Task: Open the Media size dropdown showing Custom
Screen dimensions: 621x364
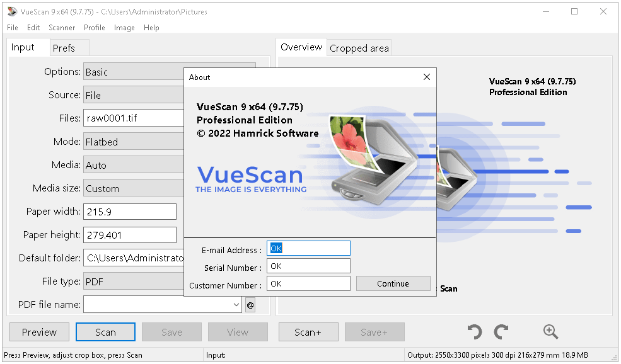Action: click(134, 188)
